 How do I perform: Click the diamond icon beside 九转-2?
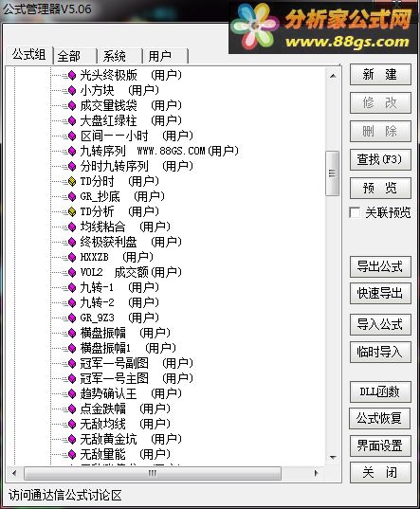click(x=72, y=303)
